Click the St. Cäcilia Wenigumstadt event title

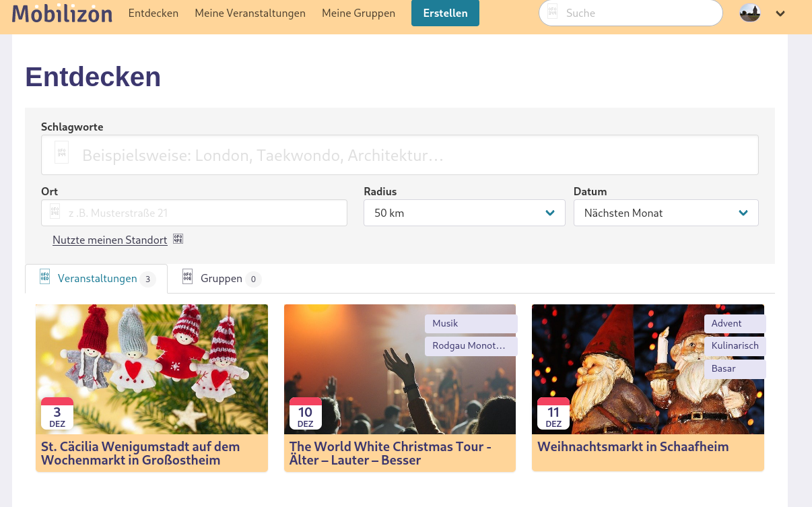coord(140,453)
